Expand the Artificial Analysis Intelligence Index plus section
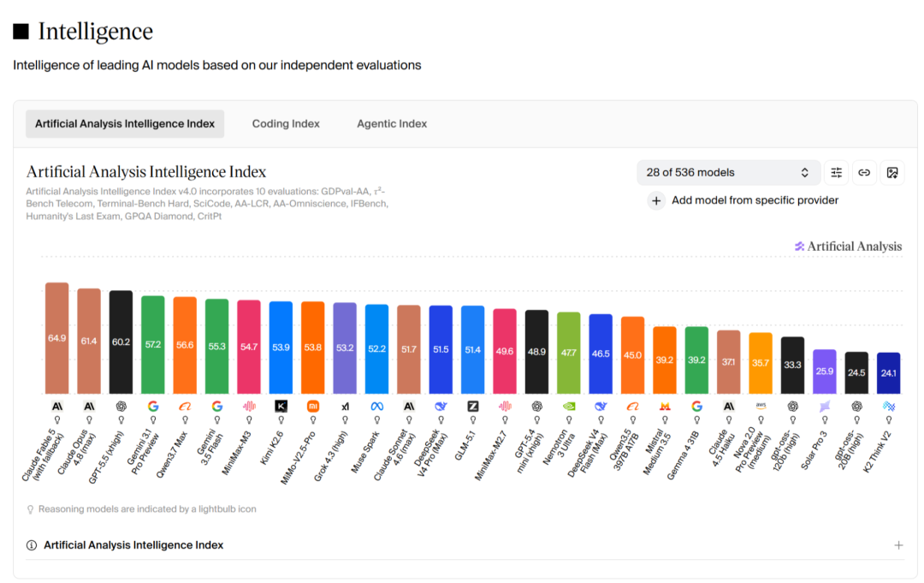The width and height of the screenshot is (924, 583). [898, 545]
